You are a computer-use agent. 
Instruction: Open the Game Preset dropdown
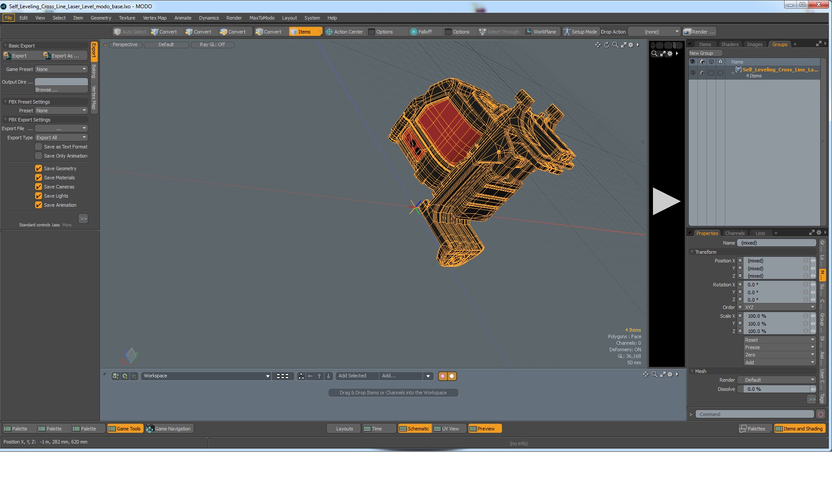pyautogui.click(x=61, y=69)
